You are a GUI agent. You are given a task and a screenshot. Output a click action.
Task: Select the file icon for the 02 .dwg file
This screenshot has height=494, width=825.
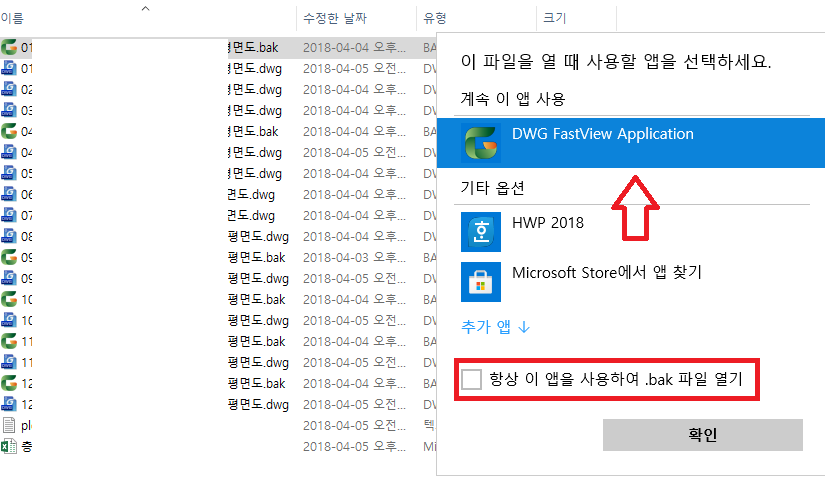point(9,89)
